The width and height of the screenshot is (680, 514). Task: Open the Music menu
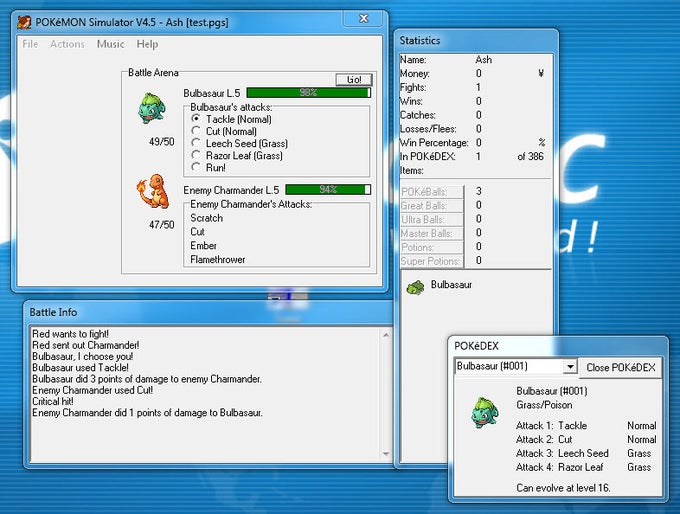(111, 44)
